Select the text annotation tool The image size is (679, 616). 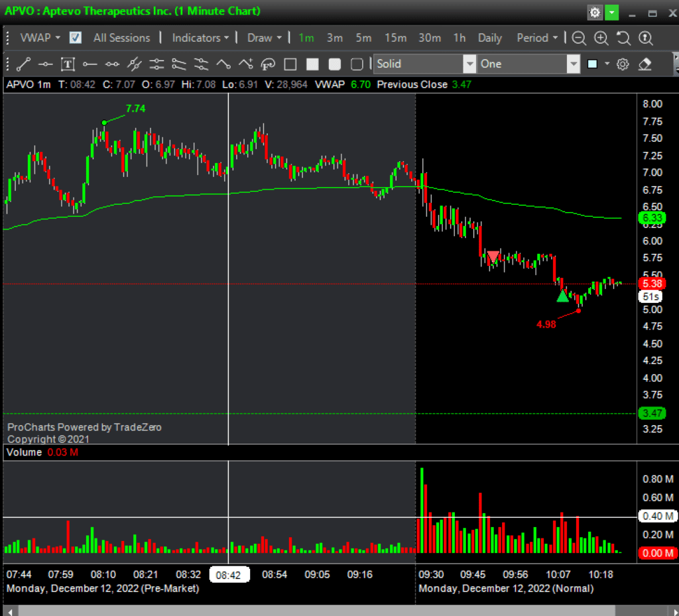point(68,64)
